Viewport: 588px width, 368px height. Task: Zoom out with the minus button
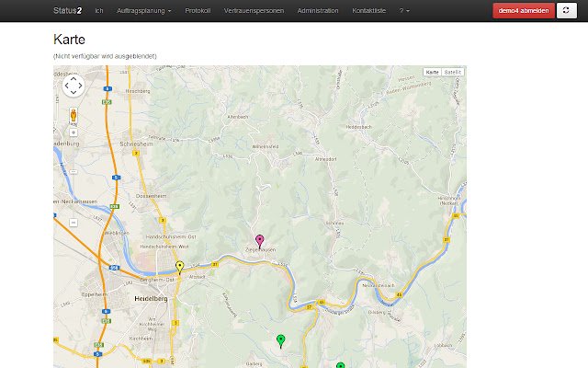73,223
